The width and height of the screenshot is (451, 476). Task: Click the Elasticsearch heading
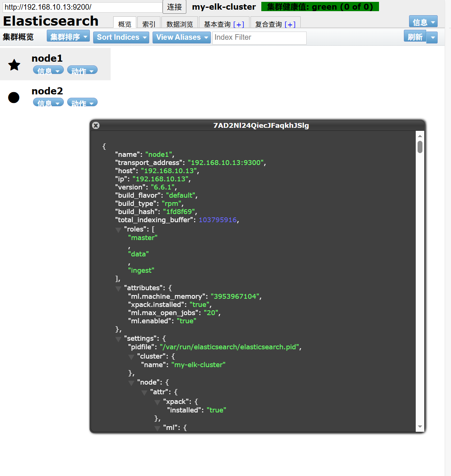click(x=51, y=21)
